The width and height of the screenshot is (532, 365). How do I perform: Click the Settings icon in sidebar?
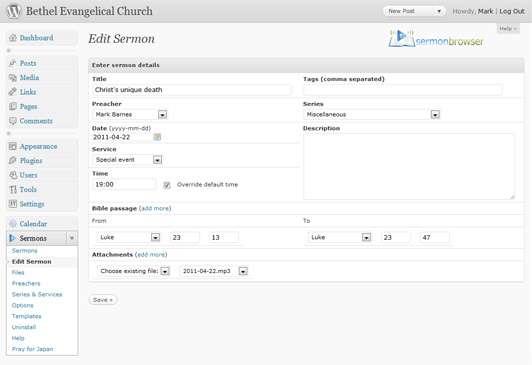[x=13, y=204]
